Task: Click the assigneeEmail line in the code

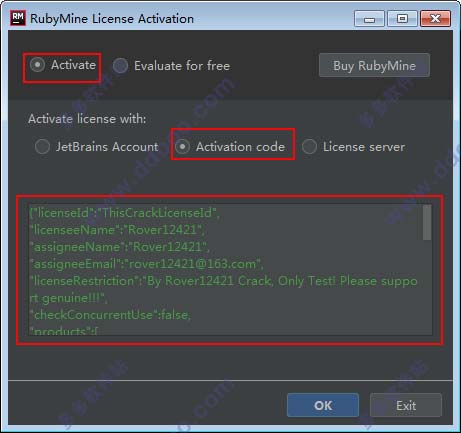Action: point(146,264)
